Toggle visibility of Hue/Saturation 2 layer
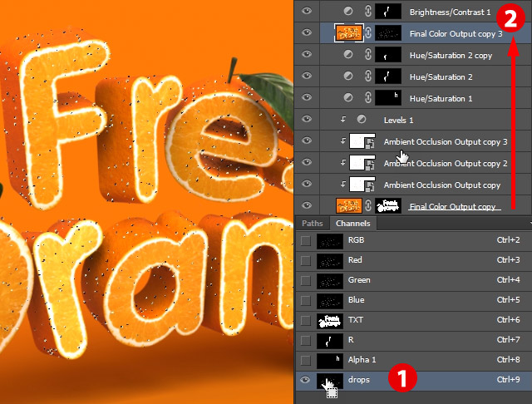Screen dimensions: 532x404 coord(307,76)
